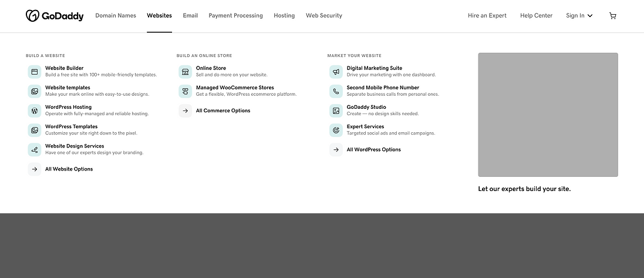Click 'Get a flexible, WordPress ecommerce platform.'
Screen dimensions: 644x278
coord(247,94)
